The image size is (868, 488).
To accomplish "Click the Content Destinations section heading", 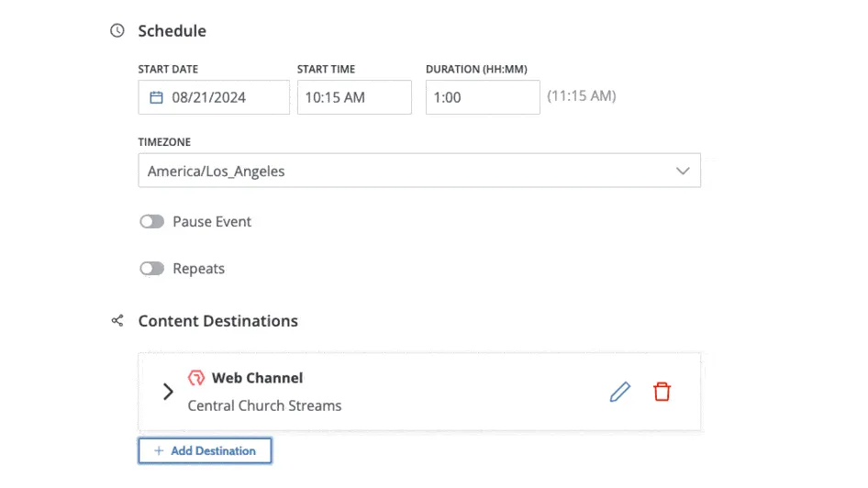I will pyautogui.click(x=217, y=320).
